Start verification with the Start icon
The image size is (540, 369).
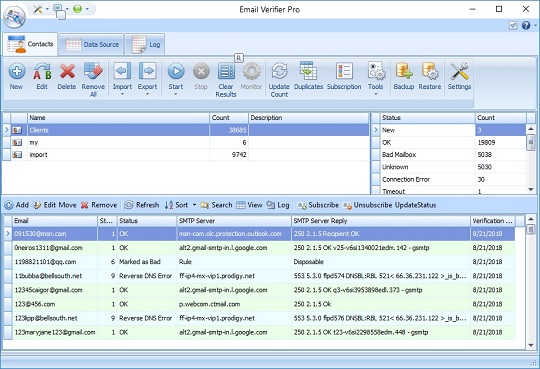tap(176, 71)
